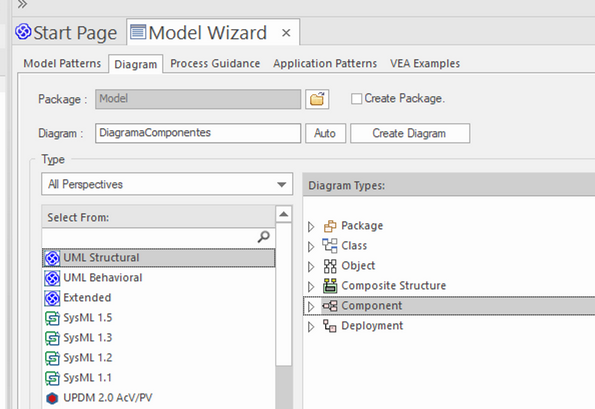Click the Auto name button
The image size is (595, 409).
[x=325, y=133]
